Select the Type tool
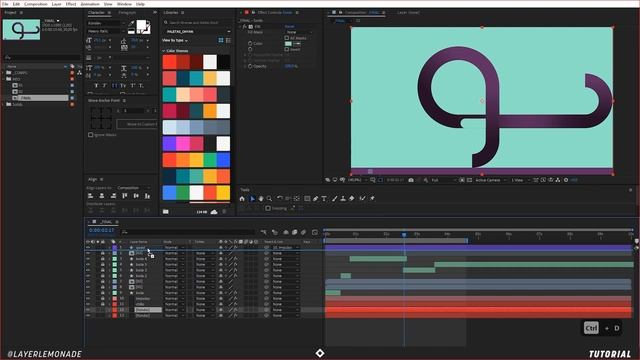Screen dimensions: 640x360 (x=324, y=199)
